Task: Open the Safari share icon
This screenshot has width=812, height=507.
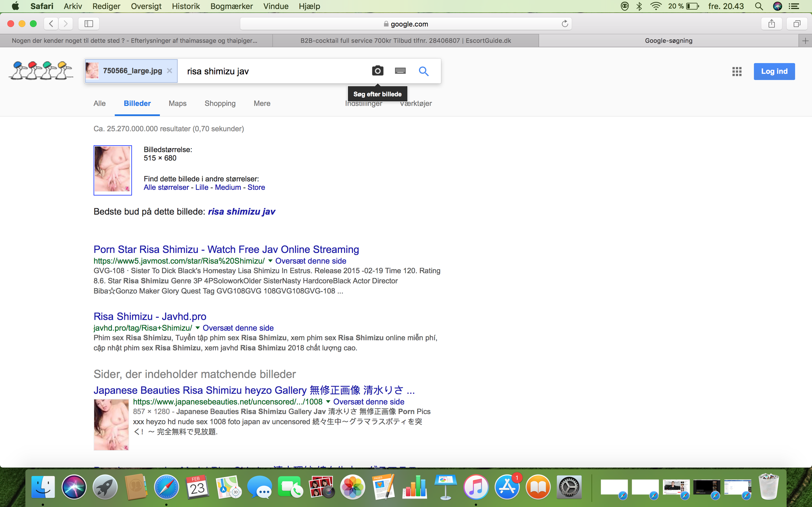Action: (771, 23)
